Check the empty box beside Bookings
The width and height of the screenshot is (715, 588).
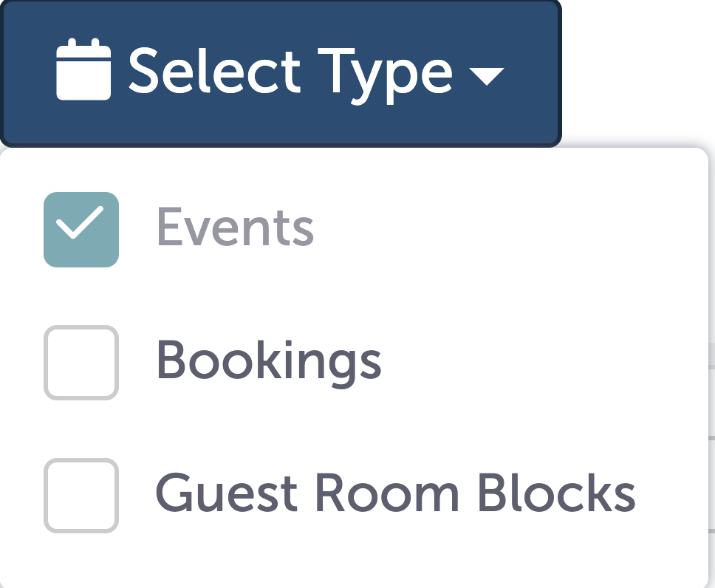(x=81, y=363)
